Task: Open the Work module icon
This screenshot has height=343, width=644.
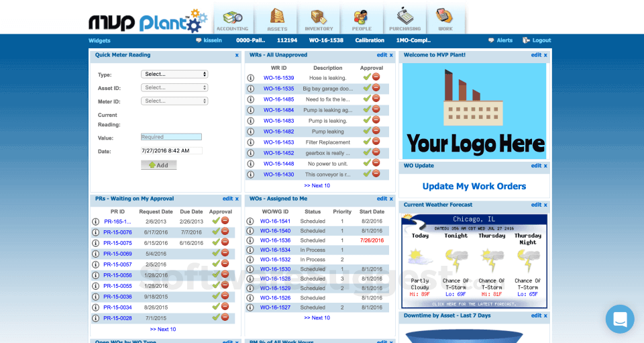Action: 445,19
